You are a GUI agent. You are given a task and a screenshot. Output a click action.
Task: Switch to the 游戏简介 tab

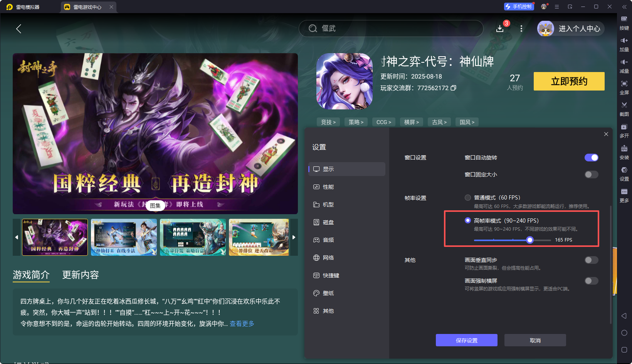(x=31, y=275)
